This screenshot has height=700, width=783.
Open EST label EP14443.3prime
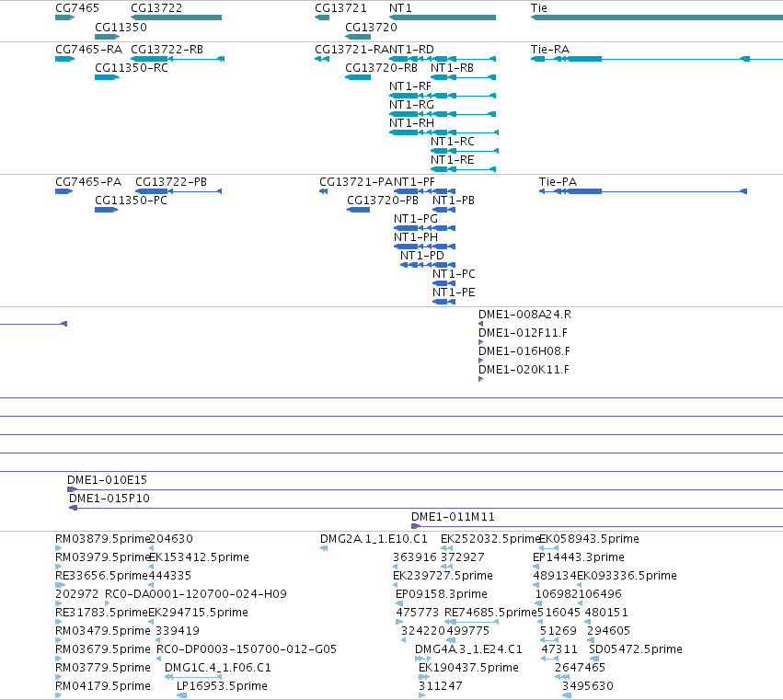pyautogui.click(x=579, y=557)
